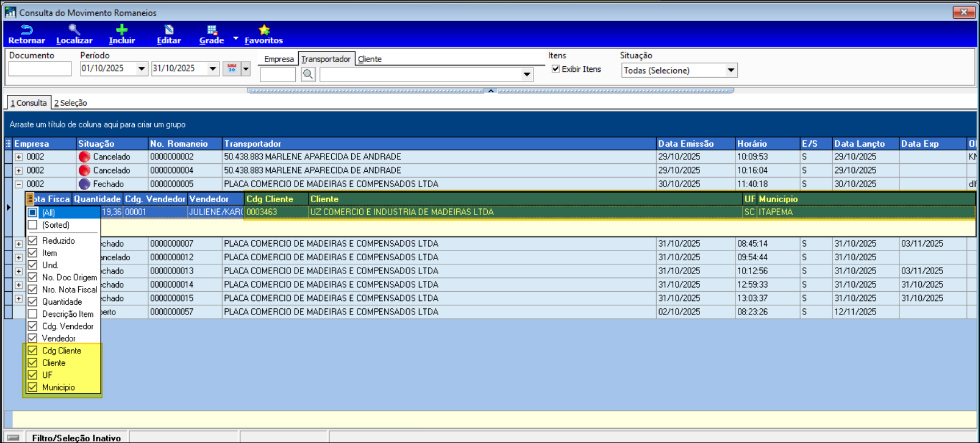This screenshot has height=443, width=980.
Task: Switch to the 2 Seleção tab
Action: point(71,103)
